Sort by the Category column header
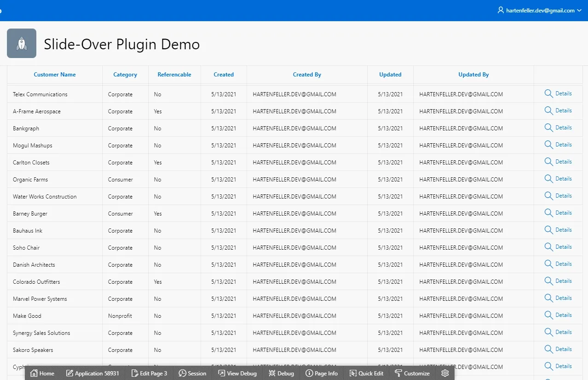588x380 pixels. (125, 74)
